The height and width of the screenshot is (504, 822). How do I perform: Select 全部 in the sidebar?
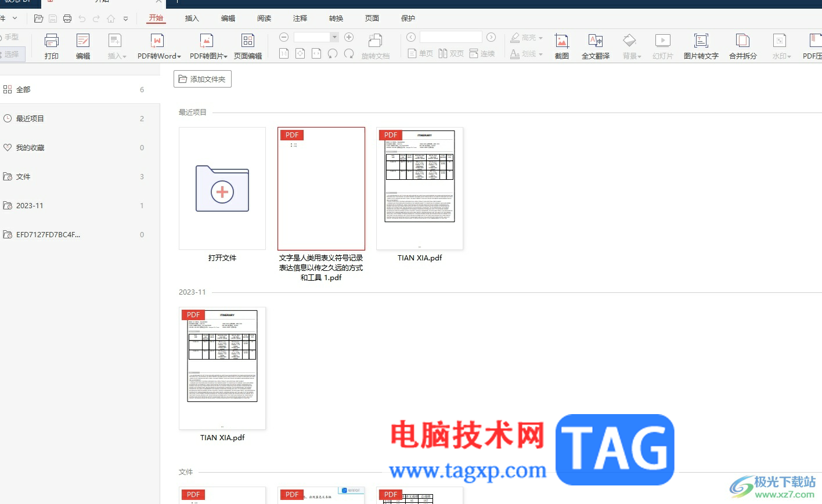click(x=79, y=89)
